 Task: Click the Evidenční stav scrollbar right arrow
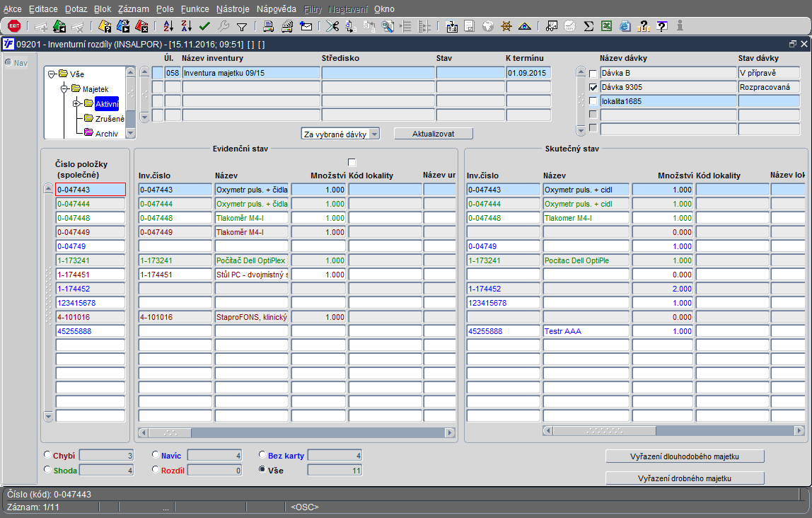point(450,432)
